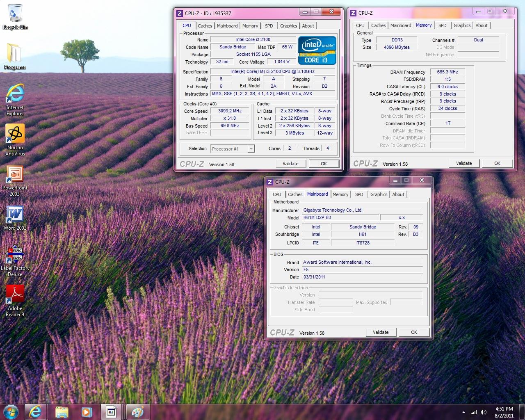Click the motherboard model H61M-D2P-B3
Image resolution: width=525 pixels, height=420 pixels.
[340, 218]
